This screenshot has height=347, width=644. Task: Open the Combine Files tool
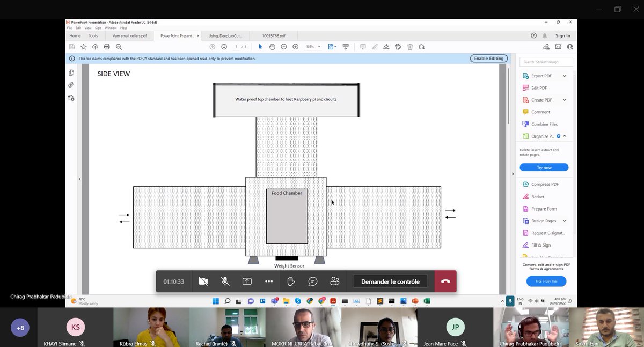coord(544,124)
